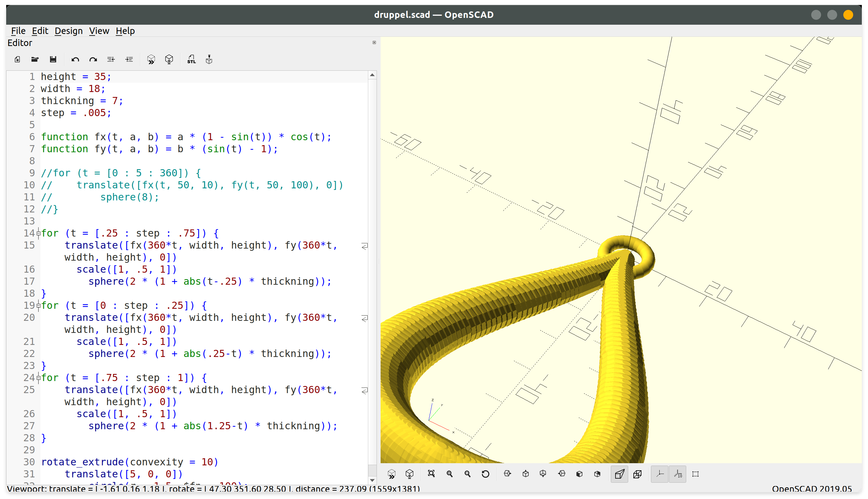Click the unindent code icon in editor toolbar
Screen dimensions: 868x499
coord(111,60)
